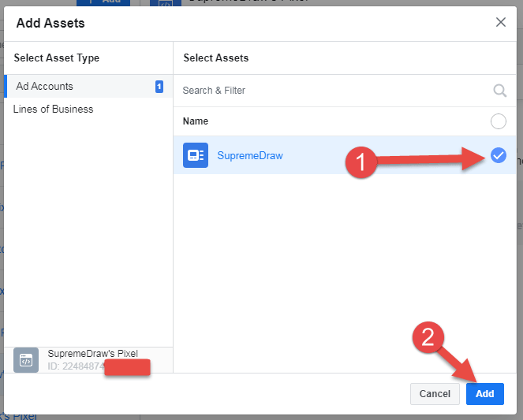
Task: Click the Select Asset Type heading
Action: pos(57,58)
